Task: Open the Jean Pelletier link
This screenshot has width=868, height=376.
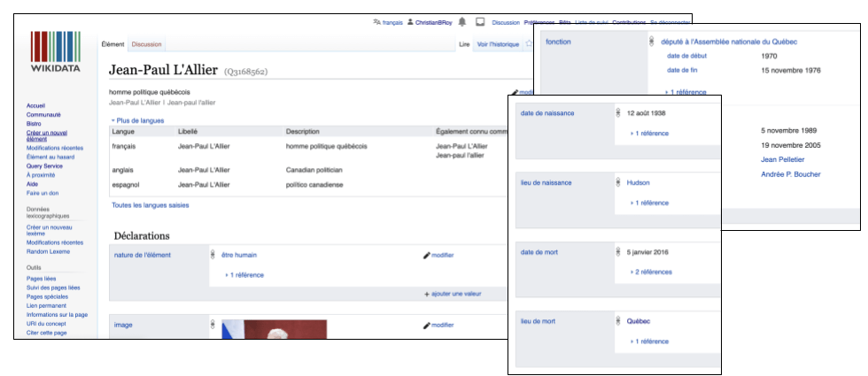Action: 783,159
